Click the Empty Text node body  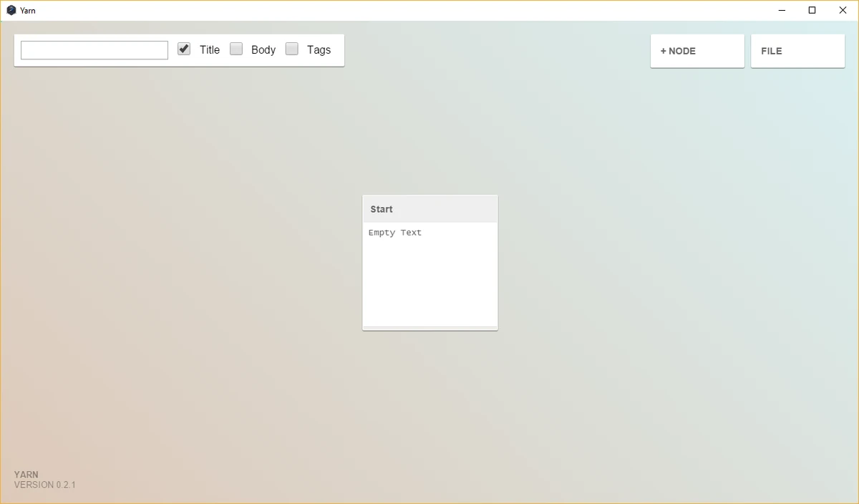tap(429, 274)
